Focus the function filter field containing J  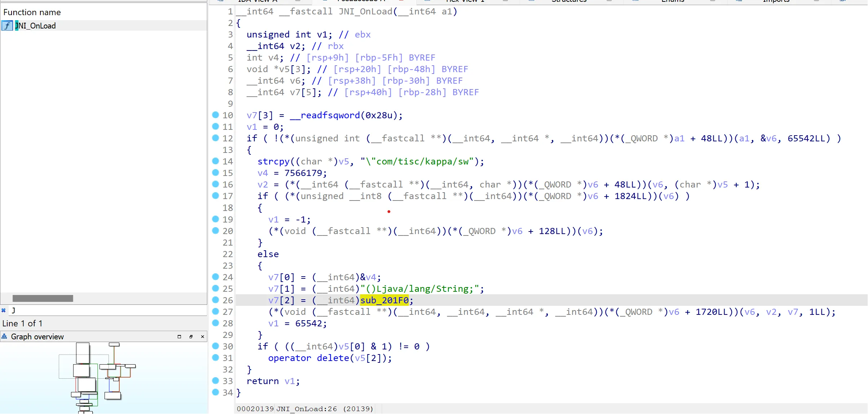tap(107, 310)
